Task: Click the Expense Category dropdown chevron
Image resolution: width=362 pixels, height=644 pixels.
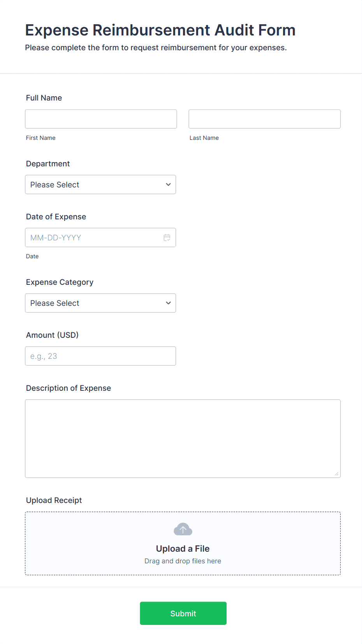Action: (x=168, y=303)
